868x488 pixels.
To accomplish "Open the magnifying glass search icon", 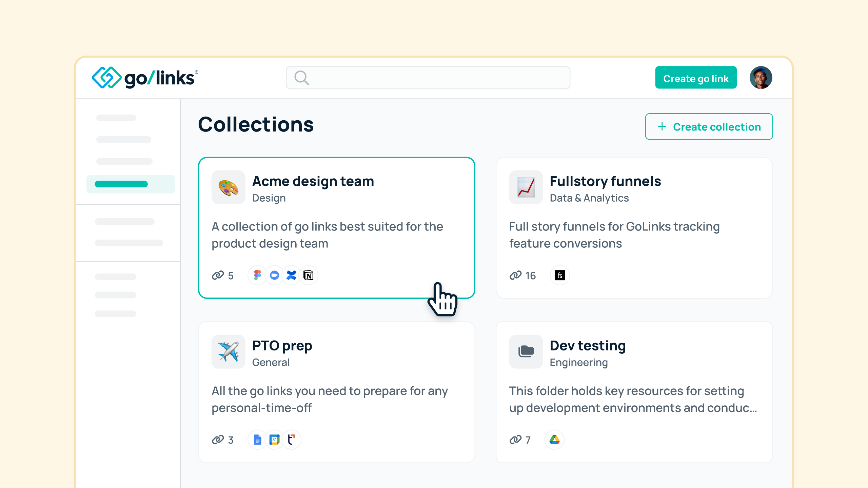I will tap(301, 78).
